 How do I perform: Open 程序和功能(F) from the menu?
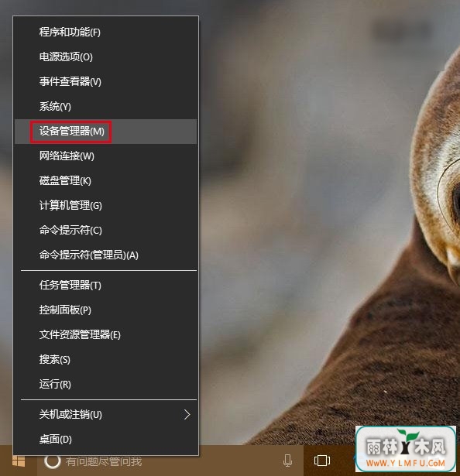(106, 33)
